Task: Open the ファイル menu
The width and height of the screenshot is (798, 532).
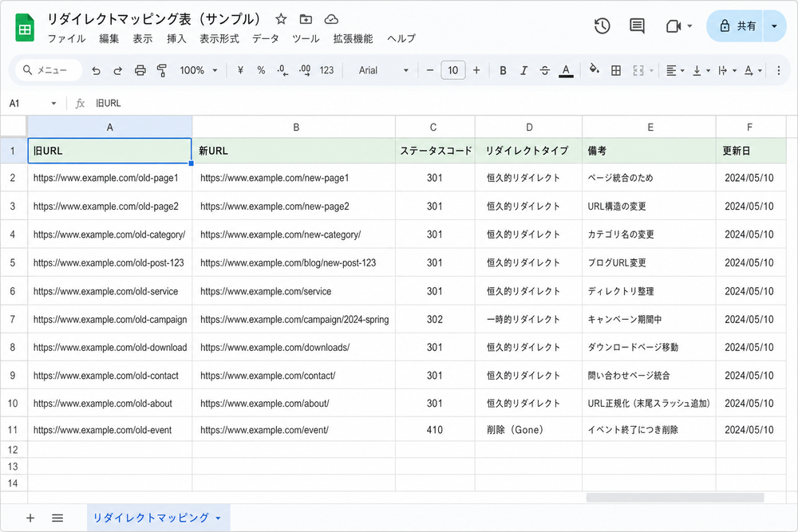Action: click(67, 38)
